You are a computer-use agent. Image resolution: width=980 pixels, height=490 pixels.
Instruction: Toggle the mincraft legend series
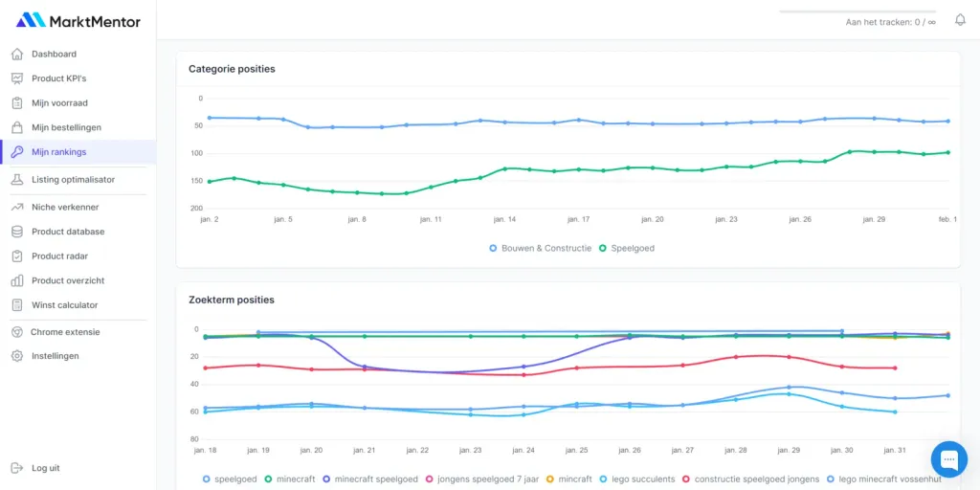click(568, 479)
